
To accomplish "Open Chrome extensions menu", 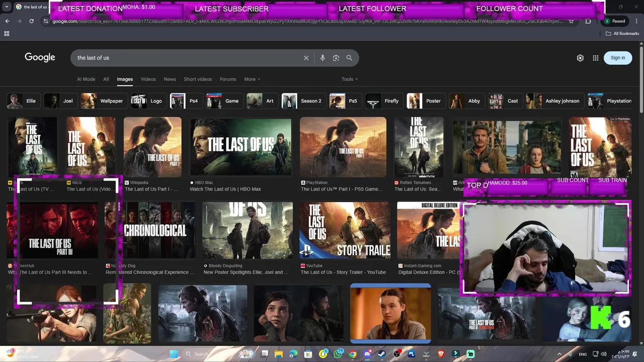I will 588,21.
